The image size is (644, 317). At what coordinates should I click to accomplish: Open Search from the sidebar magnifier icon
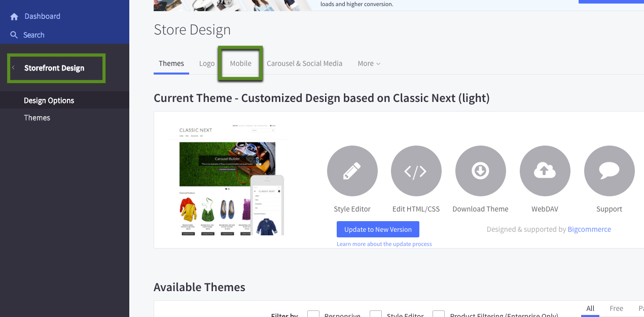(14, 34)
